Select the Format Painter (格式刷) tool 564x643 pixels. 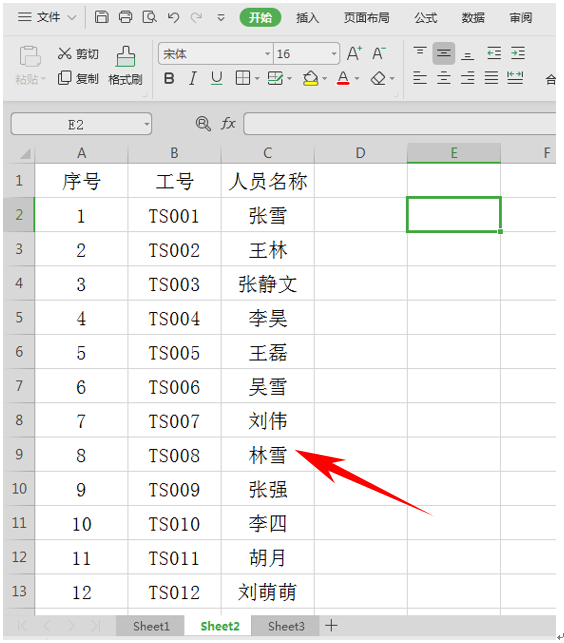click(125, 66)
